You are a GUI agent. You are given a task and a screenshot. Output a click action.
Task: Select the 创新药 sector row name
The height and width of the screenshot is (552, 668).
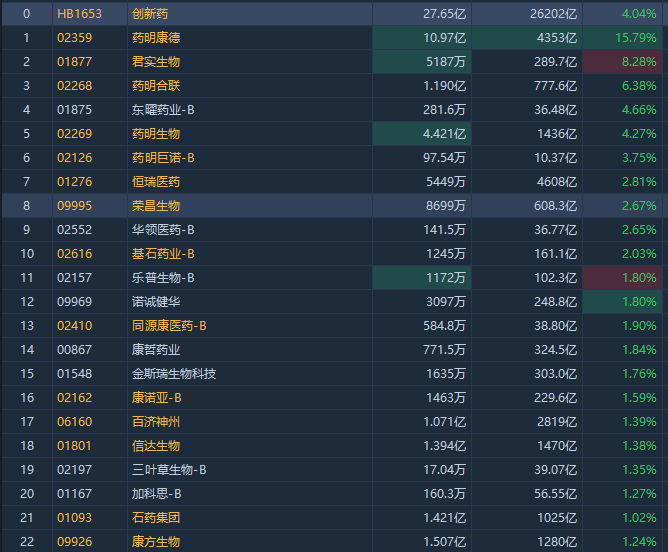[150, 14]
